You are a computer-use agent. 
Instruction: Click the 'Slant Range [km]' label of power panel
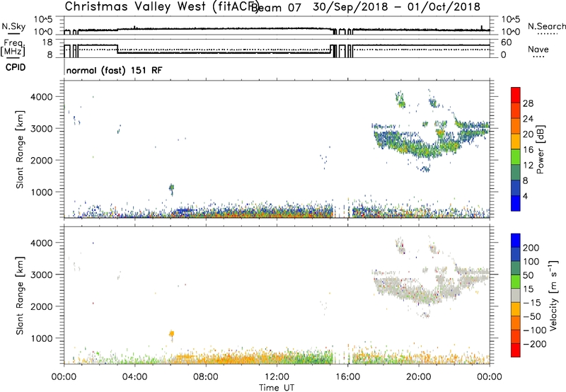click(x=20, y=149)
